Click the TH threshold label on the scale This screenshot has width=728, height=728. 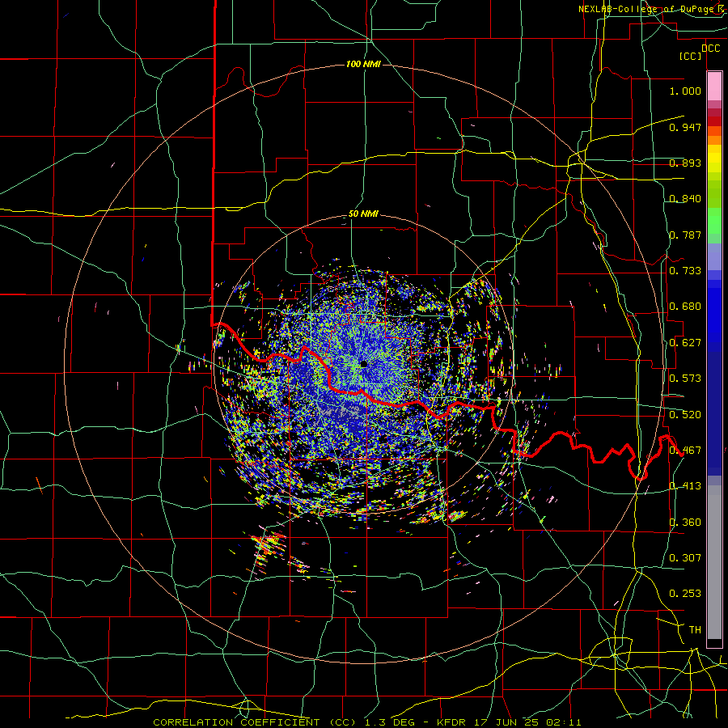point(695,630)
